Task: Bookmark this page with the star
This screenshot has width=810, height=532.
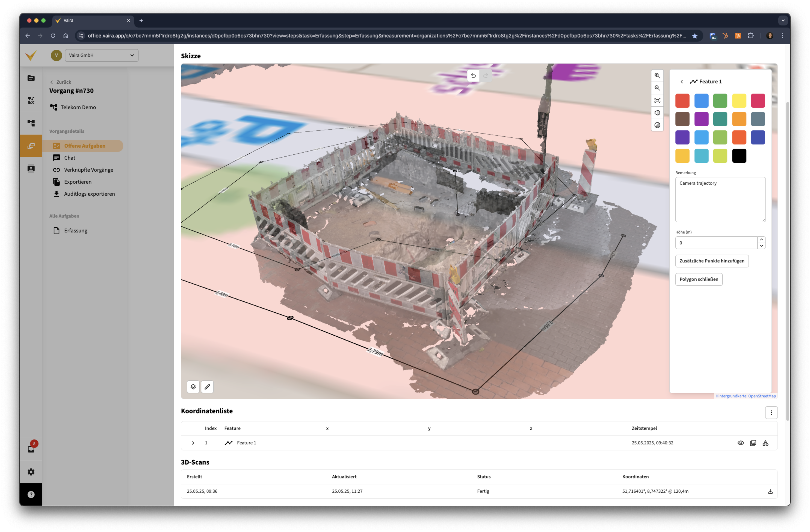Action: (x=695, y=36)
